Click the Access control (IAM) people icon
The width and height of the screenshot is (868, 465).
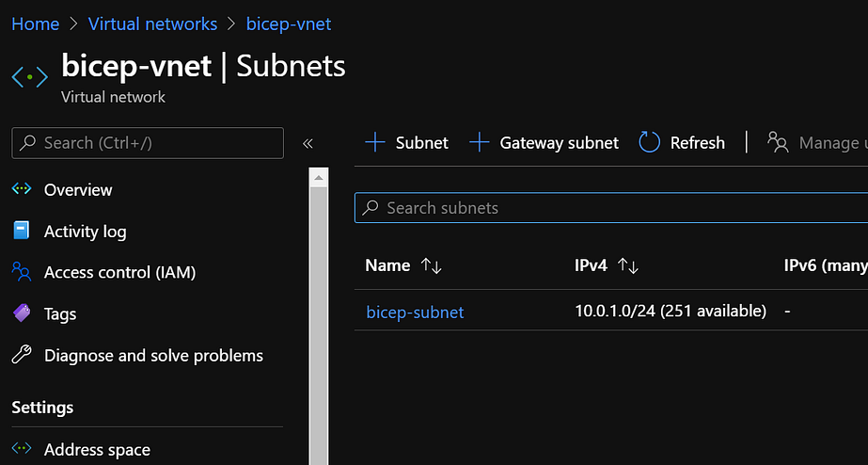pyautogui.click(x=22, y=272)
